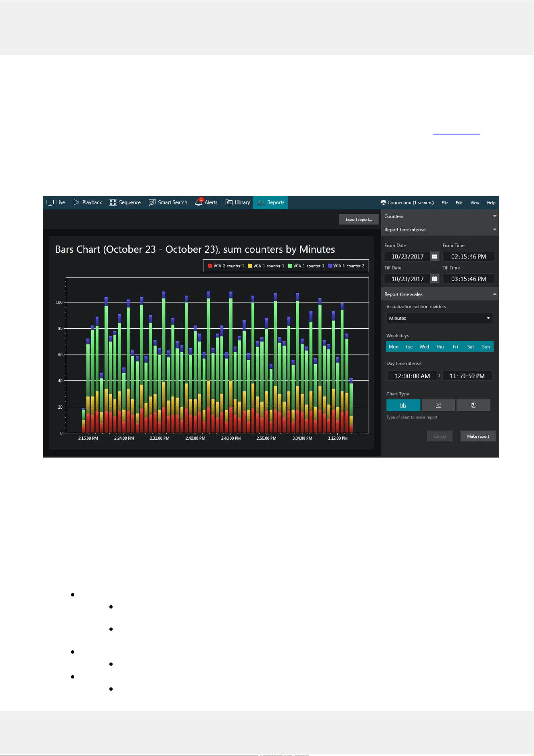Click the From Date field 10/23/2017
The height and width of the screenshot is (756, 534).
coord(408,256)
